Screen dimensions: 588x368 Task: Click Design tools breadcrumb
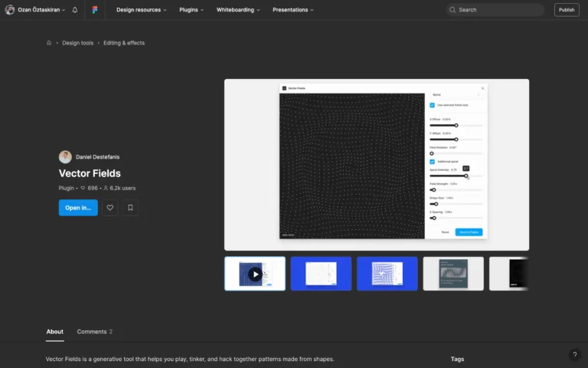click(77, 43)
